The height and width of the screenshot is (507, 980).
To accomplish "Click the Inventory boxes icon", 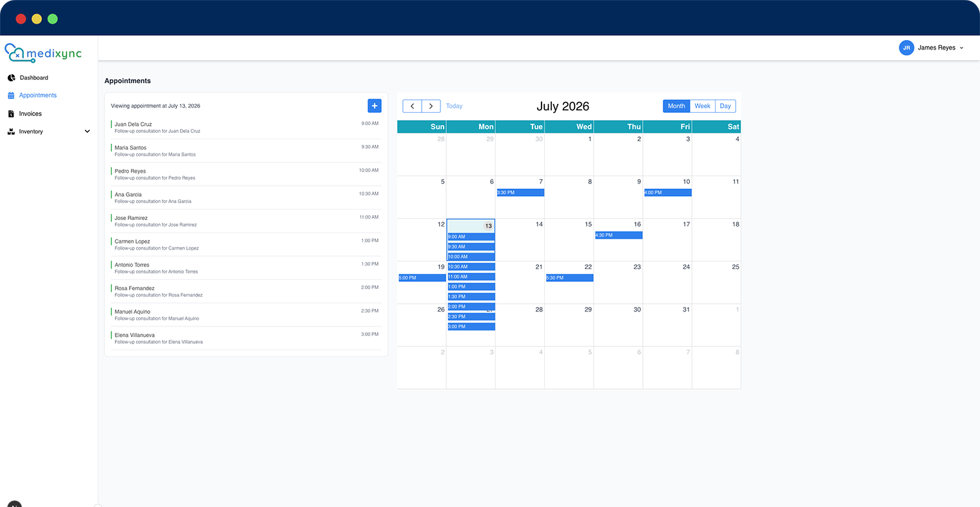I will [x=11, y=132].
